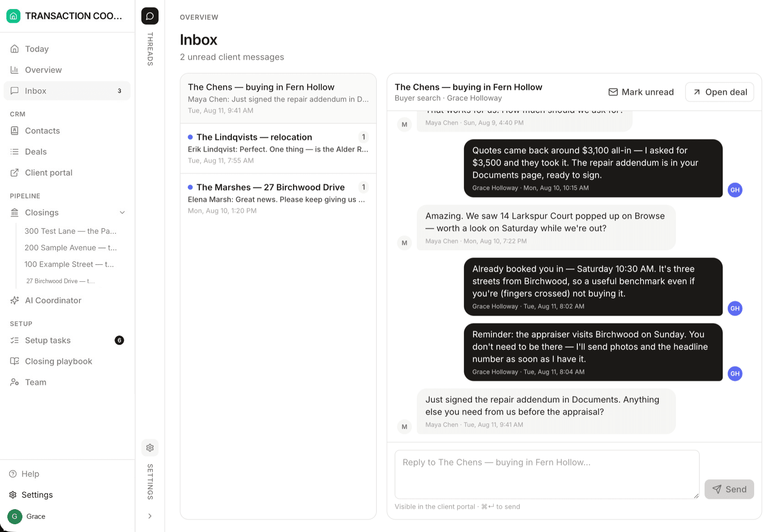Expand the side panel chevron arrow

(150, 516)
